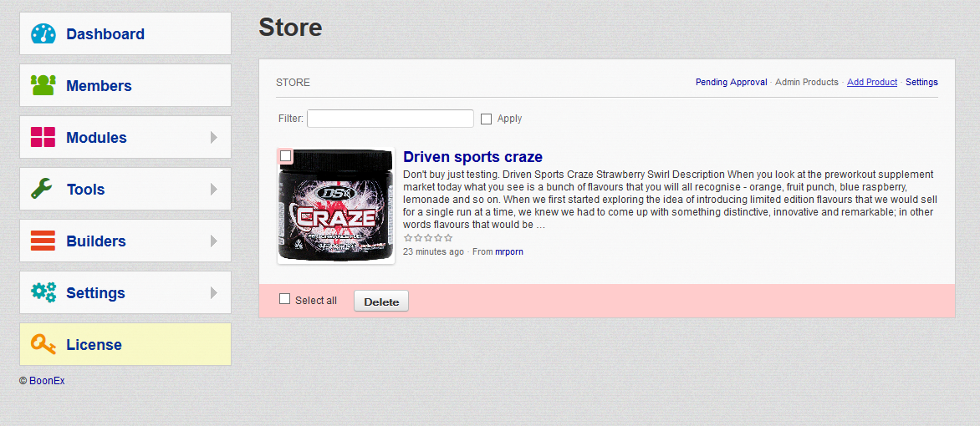Open Store Settings link

click(x=921, y=82)
